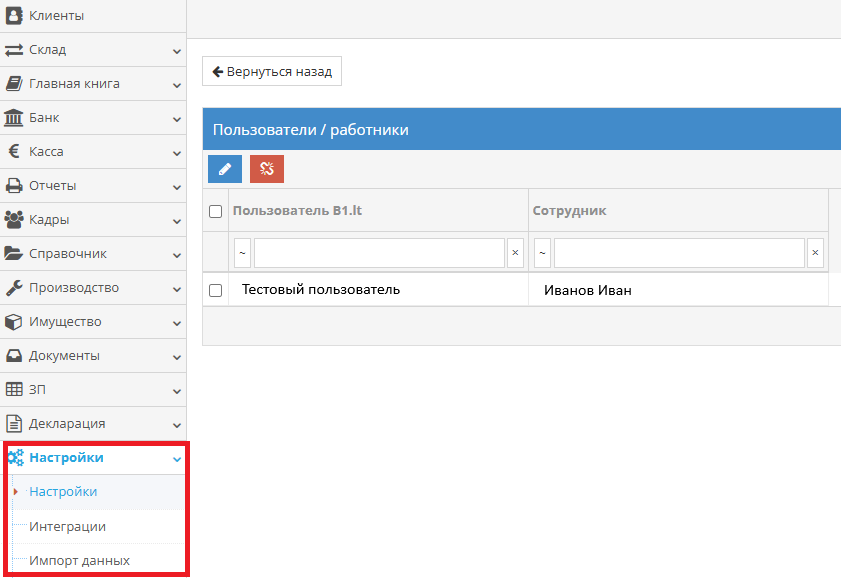The height and width of the screenshot is (578, 841).
Task: Click the Банк bank icon in sidebar
Action: [14, 117]
